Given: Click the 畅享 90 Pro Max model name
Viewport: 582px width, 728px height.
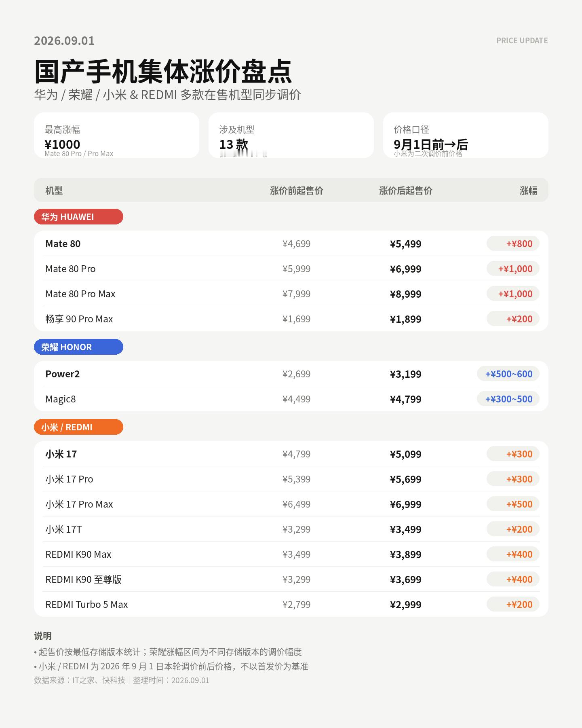Looking at the screenshot, I should point(79,319).
